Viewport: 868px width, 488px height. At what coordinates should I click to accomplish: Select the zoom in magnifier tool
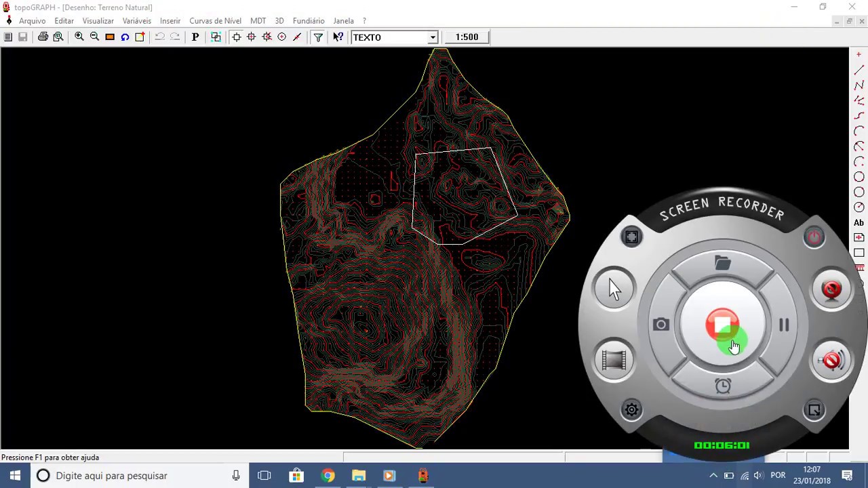[x=79, y=37]
